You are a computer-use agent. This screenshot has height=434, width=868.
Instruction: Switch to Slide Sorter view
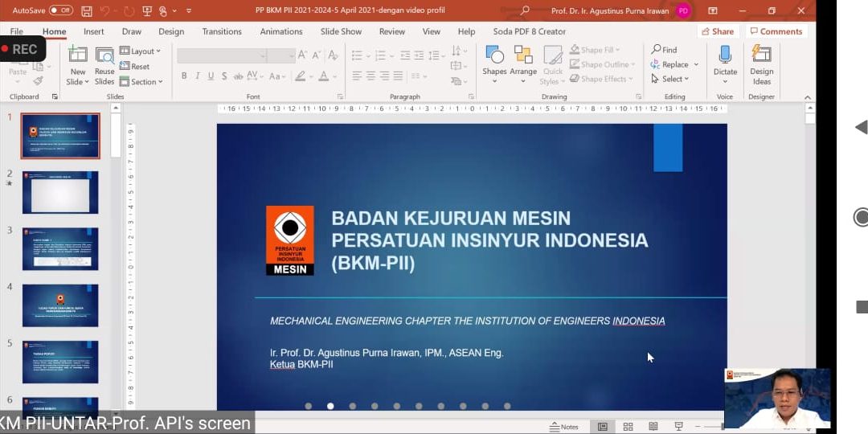pyautogui.click(x=628, y=426)
